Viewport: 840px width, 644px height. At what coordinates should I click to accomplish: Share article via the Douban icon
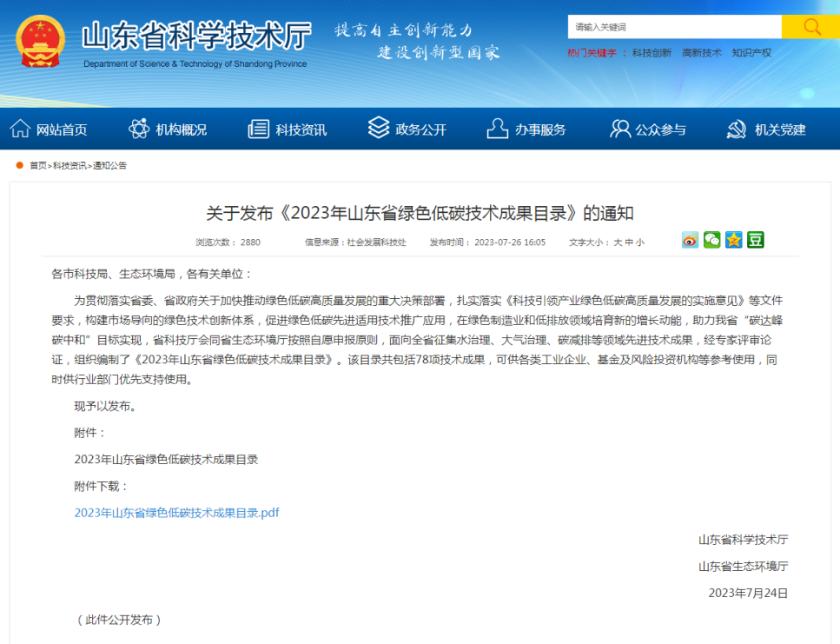(x=755, y=240)
